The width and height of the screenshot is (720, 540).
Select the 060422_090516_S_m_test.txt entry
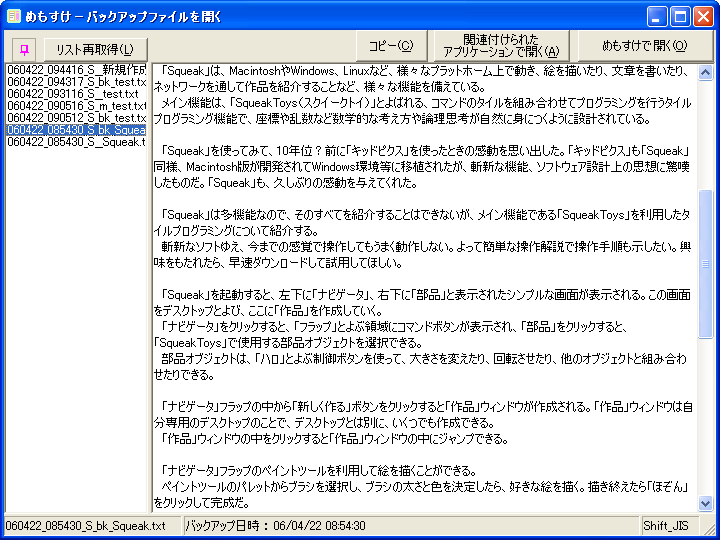[76, 106]
